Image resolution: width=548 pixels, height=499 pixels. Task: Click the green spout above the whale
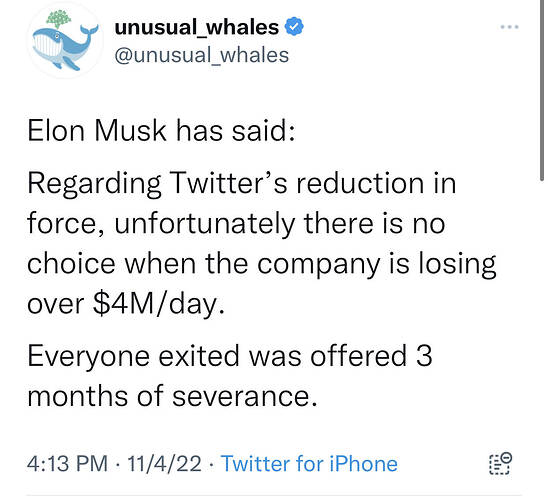coord(58,19)
